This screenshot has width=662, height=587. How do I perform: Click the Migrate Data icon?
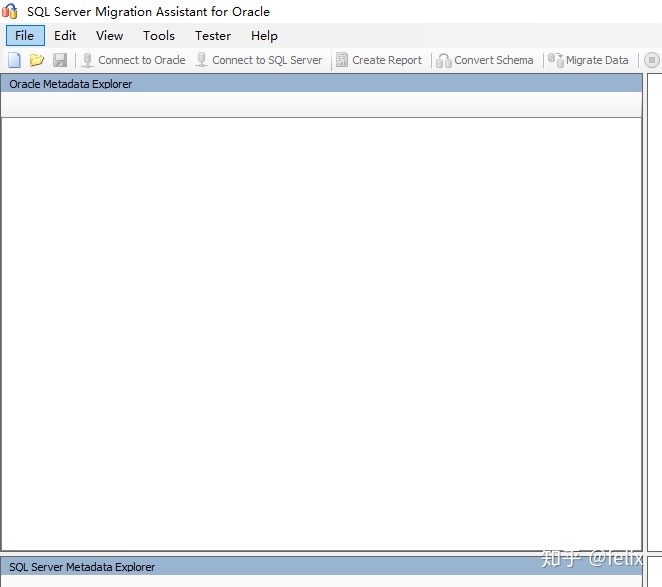(556, 60)
